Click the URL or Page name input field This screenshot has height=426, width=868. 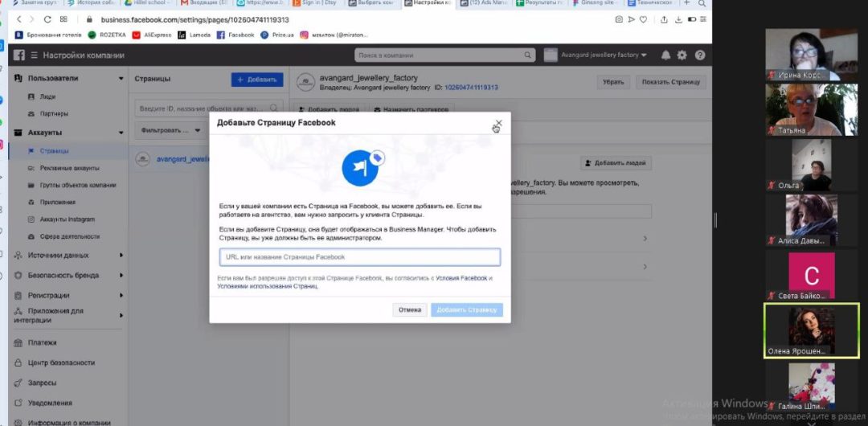[360, 257]
